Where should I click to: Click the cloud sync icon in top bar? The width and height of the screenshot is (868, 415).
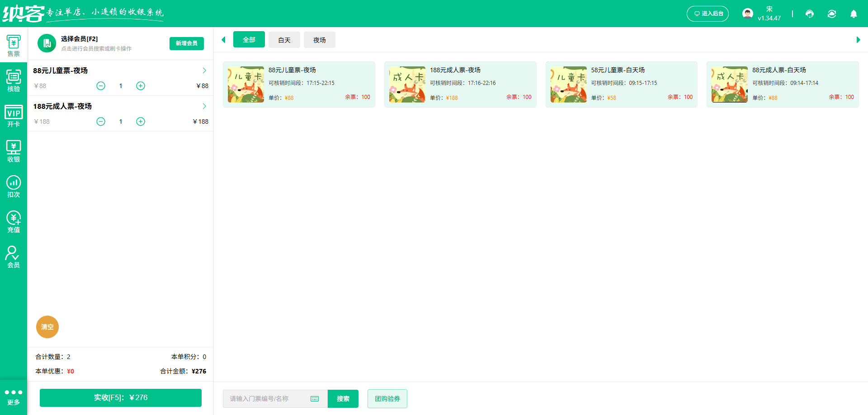832,14
